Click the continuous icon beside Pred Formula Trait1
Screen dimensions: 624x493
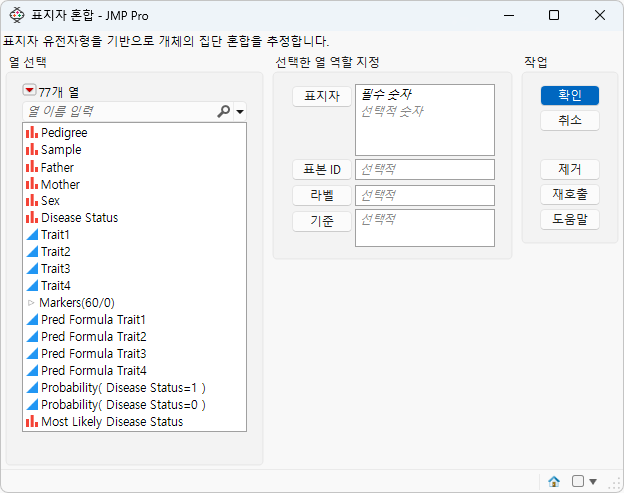point(32,320)
